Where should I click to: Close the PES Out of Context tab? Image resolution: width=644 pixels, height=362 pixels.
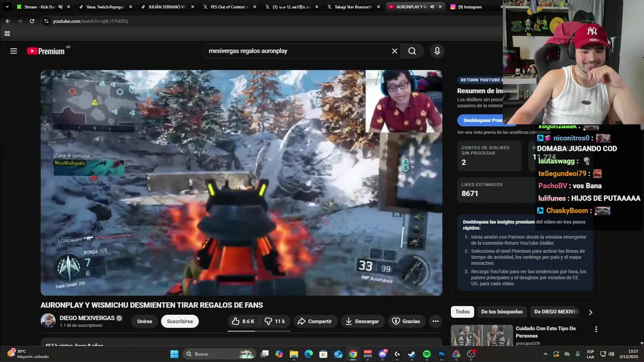coord(255,7)
